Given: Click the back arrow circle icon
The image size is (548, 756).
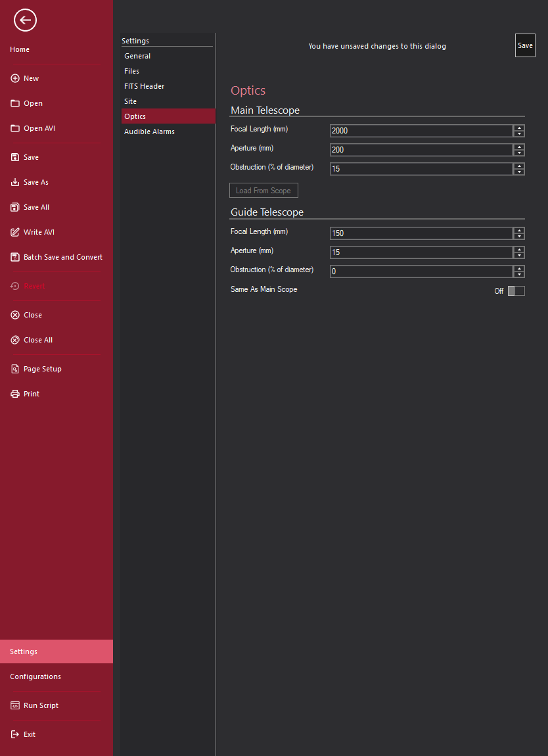Looking at the screenshot, I should 25,20.
